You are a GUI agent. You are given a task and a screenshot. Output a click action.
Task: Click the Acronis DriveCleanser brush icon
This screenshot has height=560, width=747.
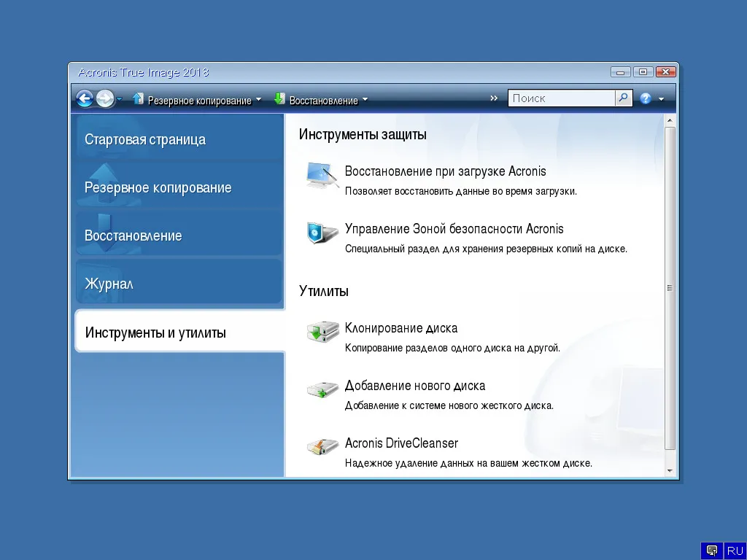pyautogui.click(x=322, y=447)
